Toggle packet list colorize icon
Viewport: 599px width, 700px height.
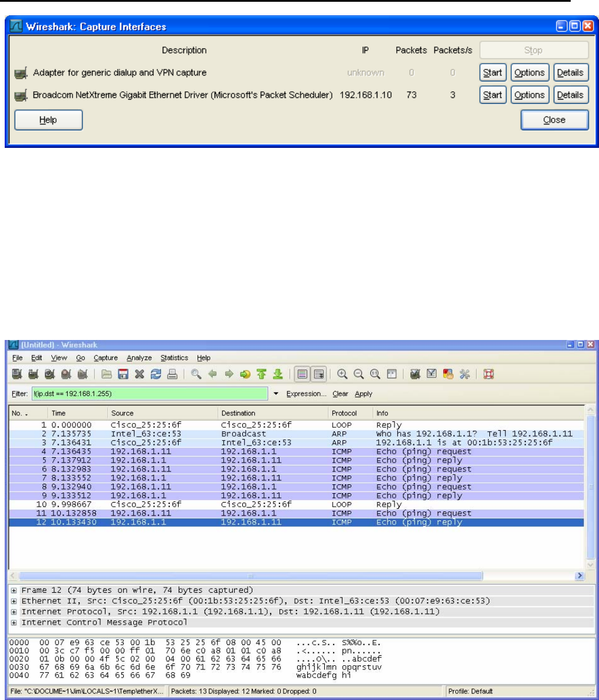302,374
